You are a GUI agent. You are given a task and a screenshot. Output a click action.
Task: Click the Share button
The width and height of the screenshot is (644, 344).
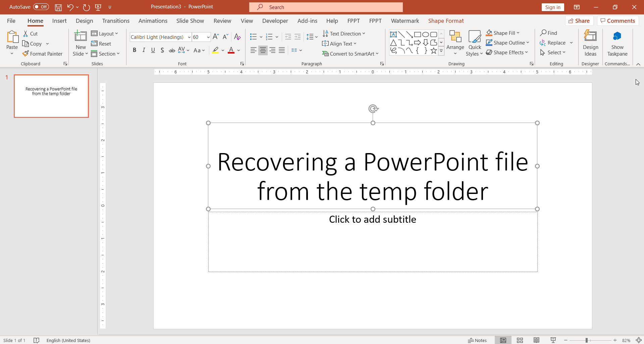579,21
